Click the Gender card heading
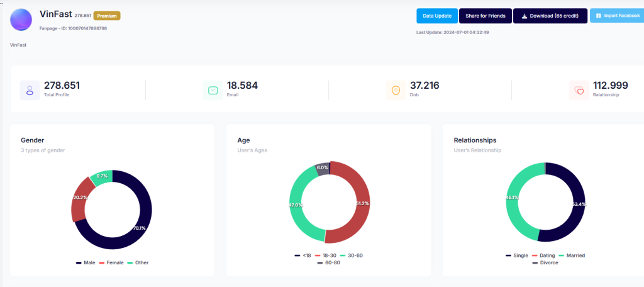This screenshot has width=644, height=287. (33, 140)
